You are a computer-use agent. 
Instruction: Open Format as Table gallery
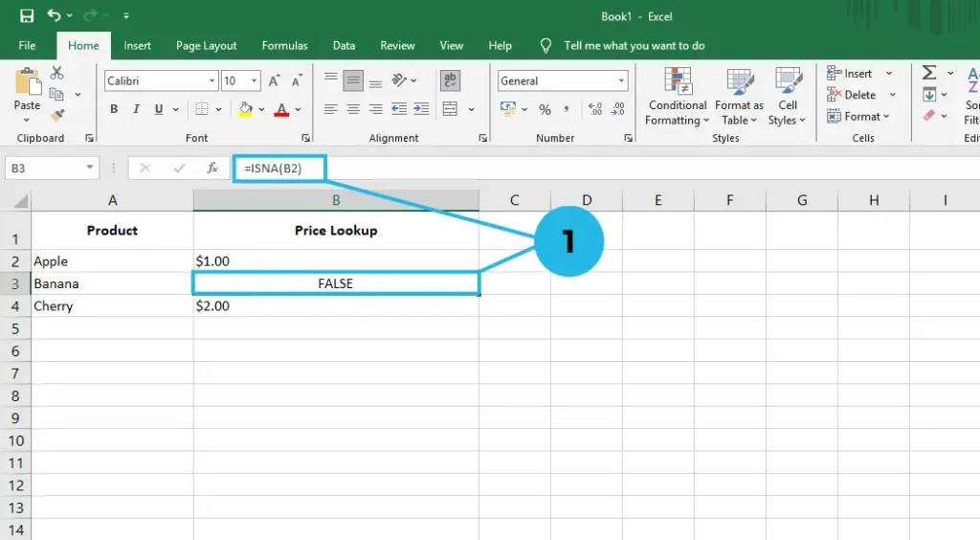(x=740, y=97)
